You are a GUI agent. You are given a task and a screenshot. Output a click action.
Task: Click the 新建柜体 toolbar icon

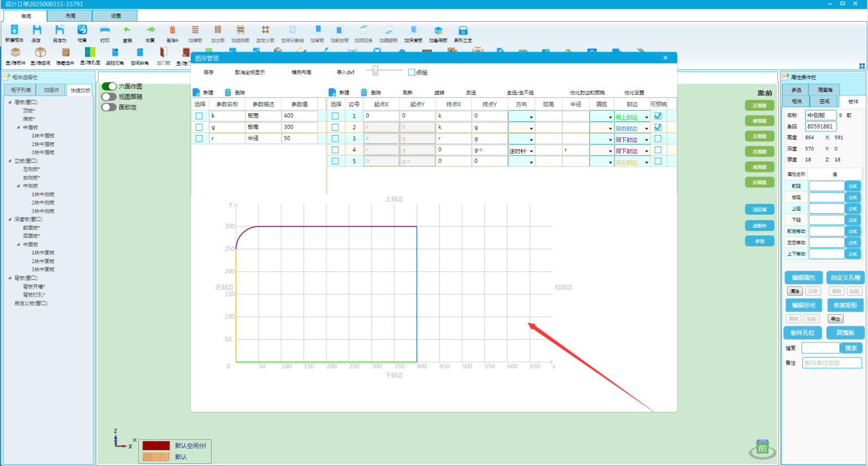[15, 30]
